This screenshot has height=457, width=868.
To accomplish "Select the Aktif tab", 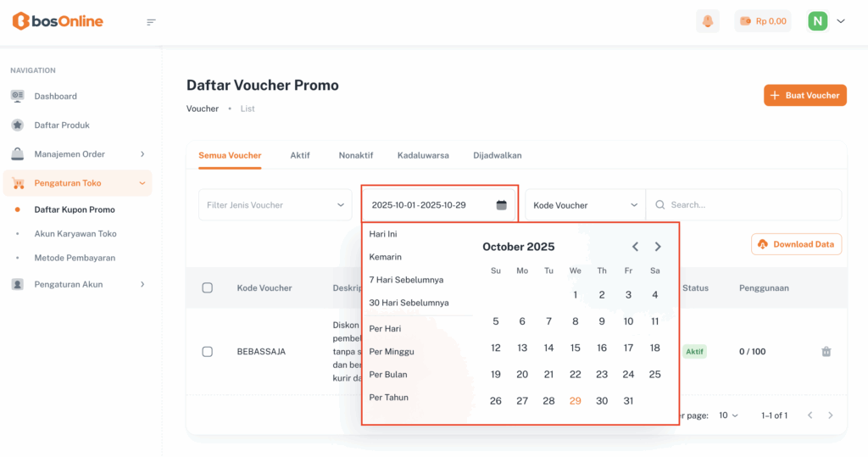I will [x=300, y=155].
